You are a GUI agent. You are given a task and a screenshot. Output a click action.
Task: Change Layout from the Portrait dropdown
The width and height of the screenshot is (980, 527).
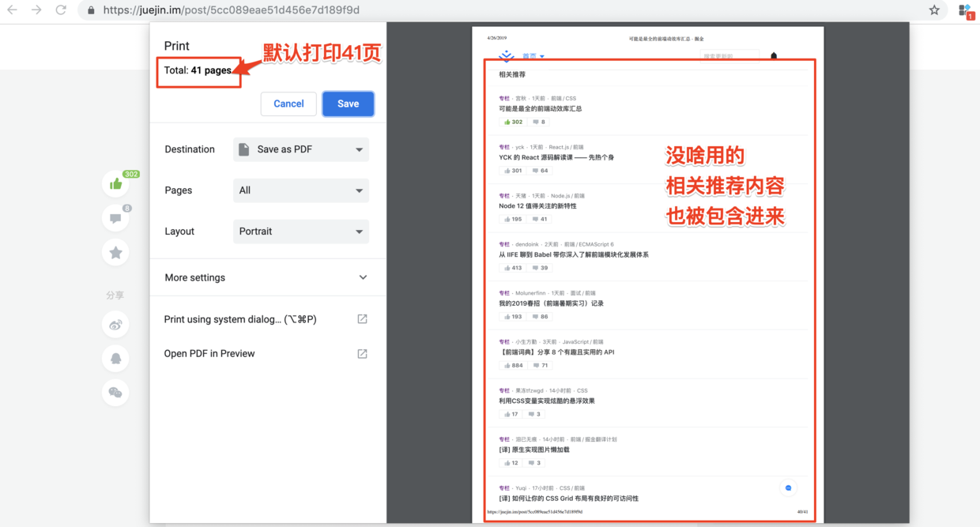coord(300,231)
